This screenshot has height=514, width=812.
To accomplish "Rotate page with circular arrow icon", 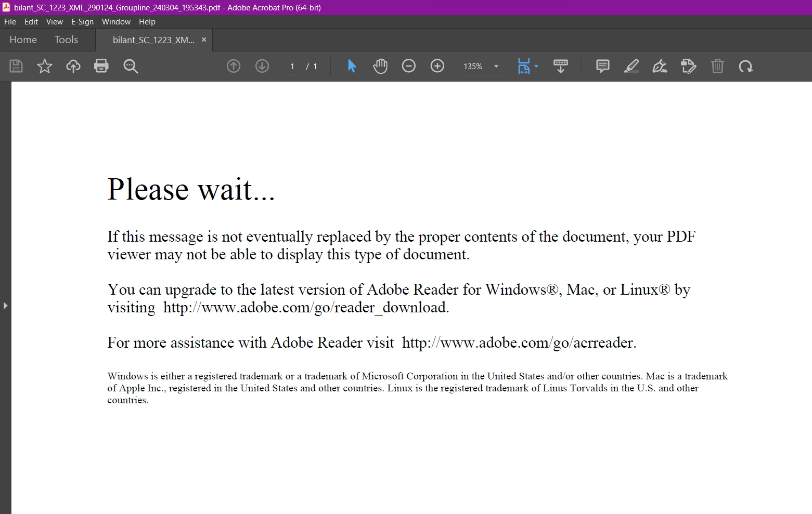I will [746, 66].
